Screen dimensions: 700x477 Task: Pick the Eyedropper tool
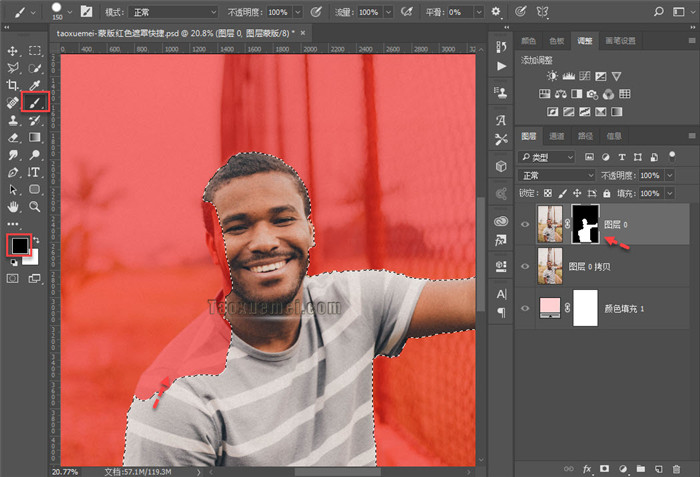[x=34, y=85]
